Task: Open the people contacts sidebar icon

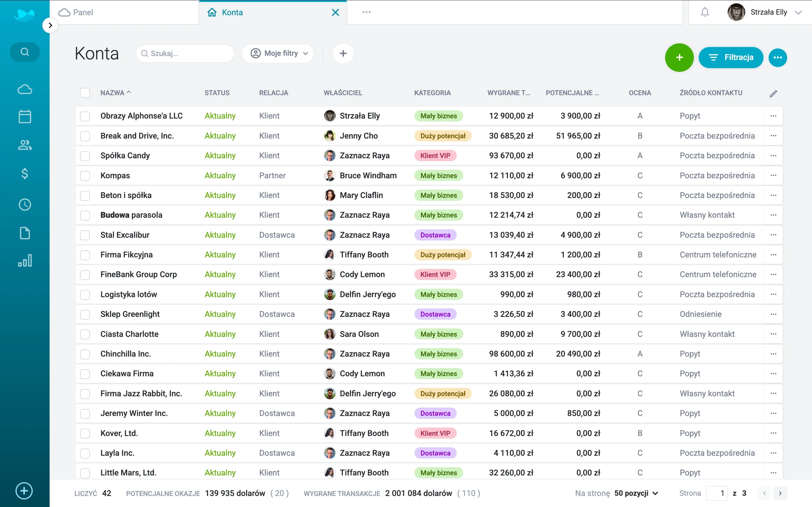Action: pyautogui.click(x=25, y=145)
